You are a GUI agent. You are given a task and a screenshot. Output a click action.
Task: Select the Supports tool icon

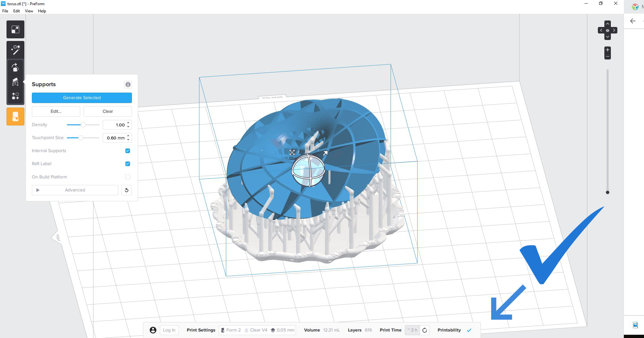(x=15, y=82)
